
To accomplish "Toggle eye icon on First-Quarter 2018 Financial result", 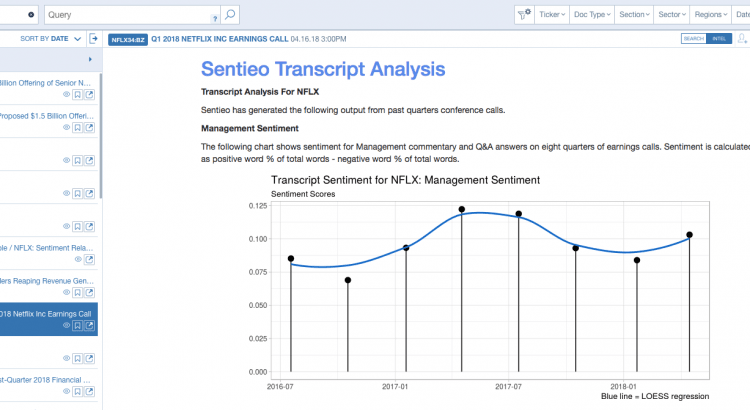I will pos(67,391).
